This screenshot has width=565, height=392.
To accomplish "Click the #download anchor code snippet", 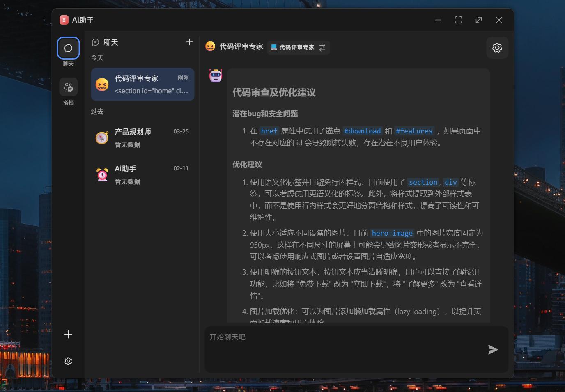I will (362, 131).
